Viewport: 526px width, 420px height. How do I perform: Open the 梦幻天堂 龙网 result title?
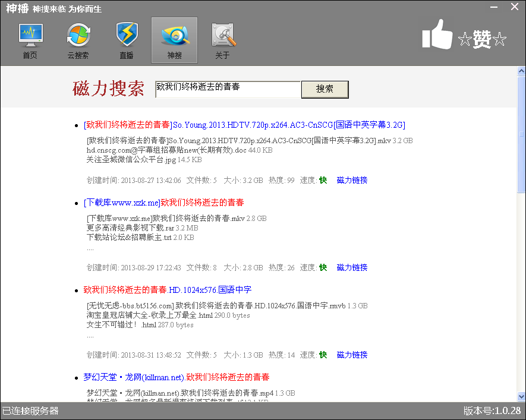176,377
